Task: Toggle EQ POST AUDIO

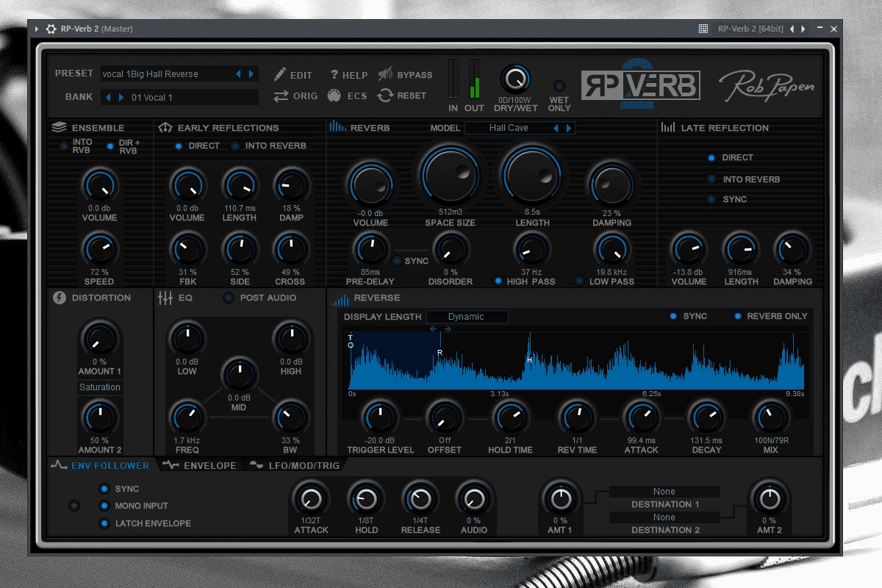Action: point(229,298)
